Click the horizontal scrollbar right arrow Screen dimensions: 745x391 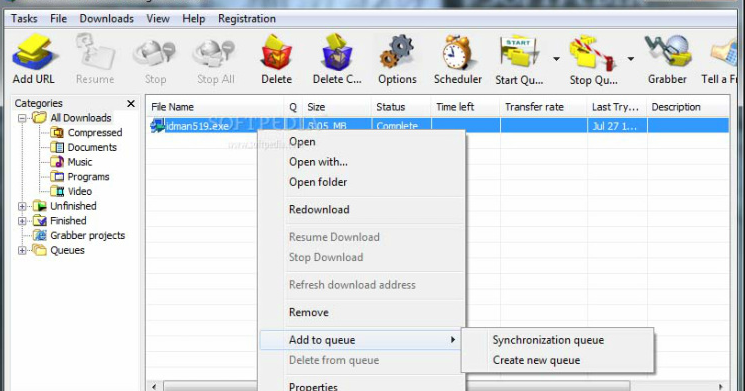click(721, 386)
